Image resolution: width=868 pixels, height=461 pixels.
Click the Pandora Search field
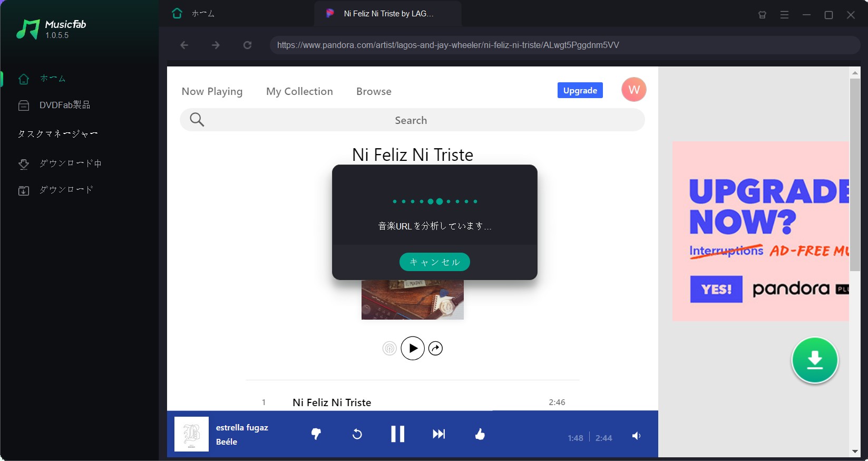pyautogui.click(x=412, y=120)
